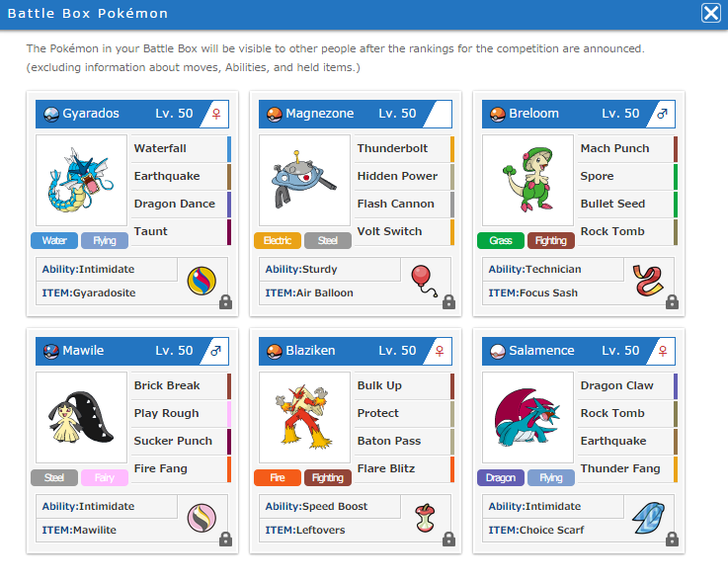Click the Blaziken sprite image

point(304,417)
